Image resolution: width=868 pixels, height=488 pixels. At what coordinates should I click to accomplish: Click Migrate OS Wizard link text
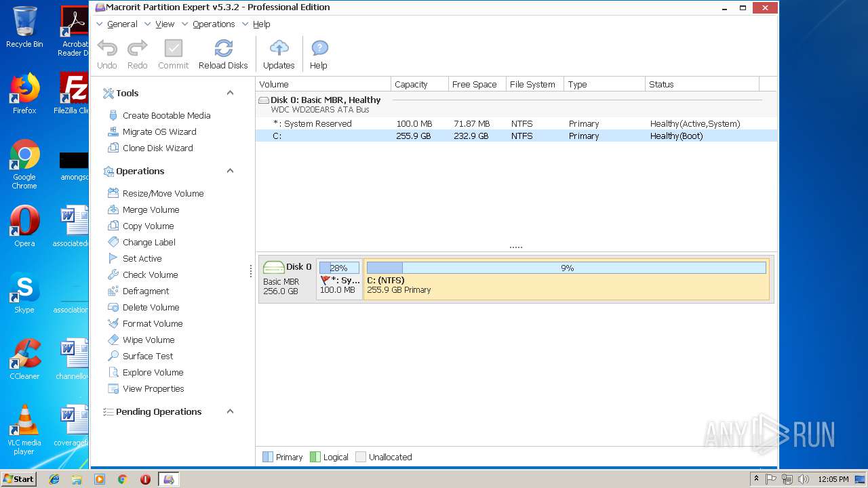coord(159,131)
